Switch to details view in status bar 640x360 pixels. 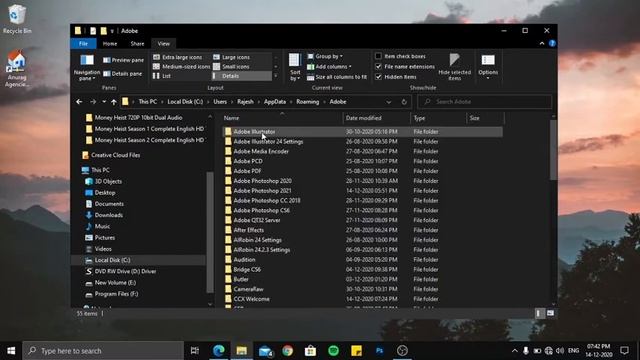[539, 313]
